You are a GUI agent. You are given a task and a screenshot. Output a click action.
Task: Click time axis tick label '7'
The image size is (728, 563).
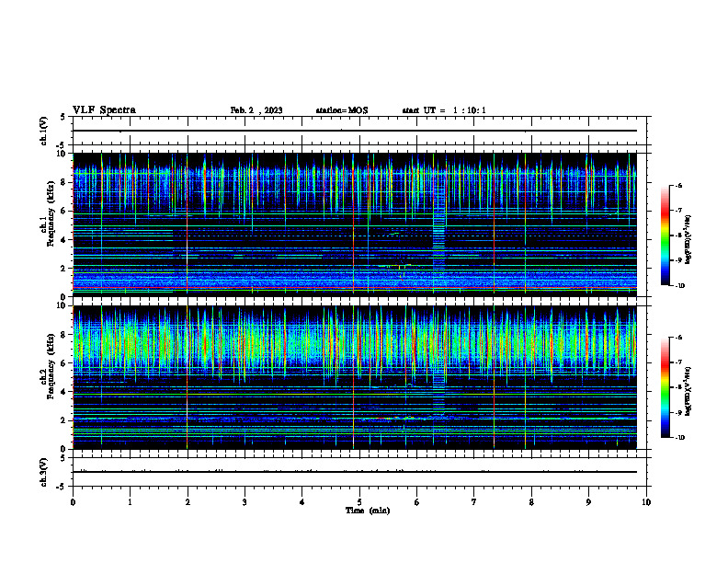click(x=474, y=502)
